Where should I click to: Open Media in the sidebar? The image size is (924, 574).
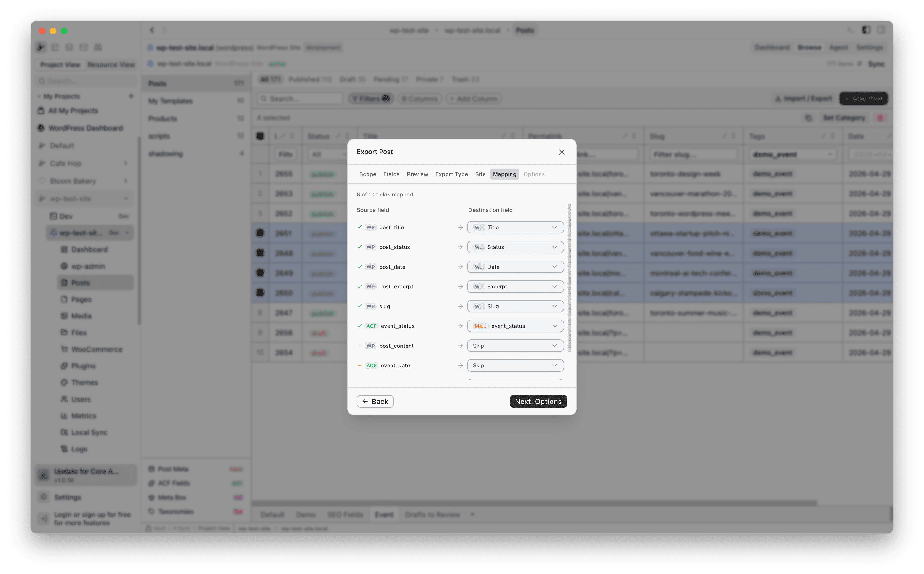coord(81,316)
